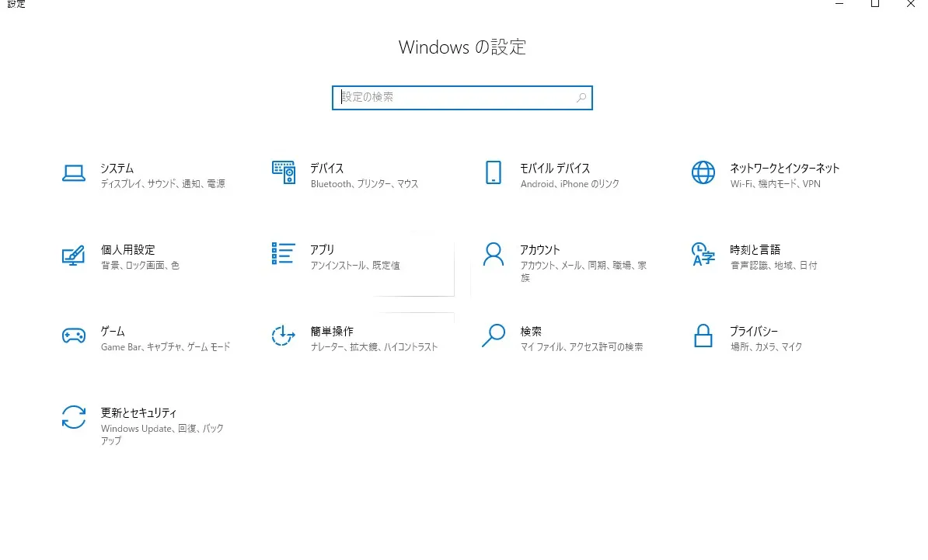This screenshot has height=560, width=928.
Task: Click the デバイス keyboard-speaker icon
Action: 284,172
